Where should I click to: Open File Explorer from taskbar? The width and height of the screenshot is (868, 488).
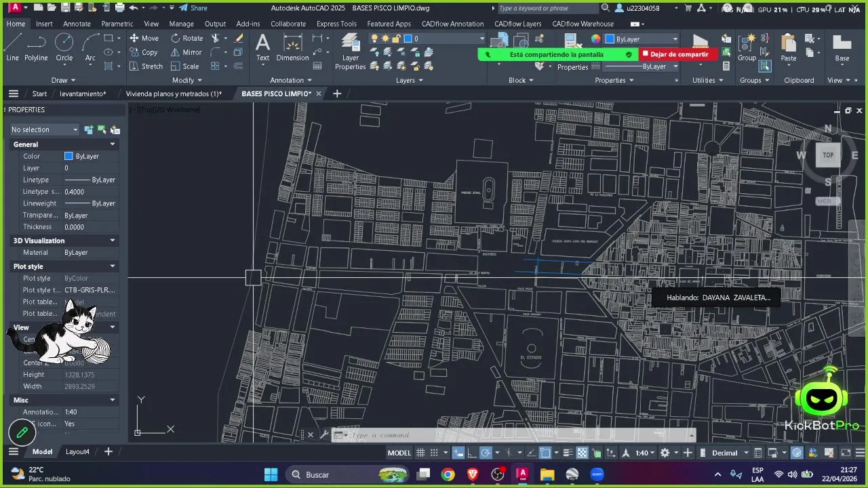point(547,474)
